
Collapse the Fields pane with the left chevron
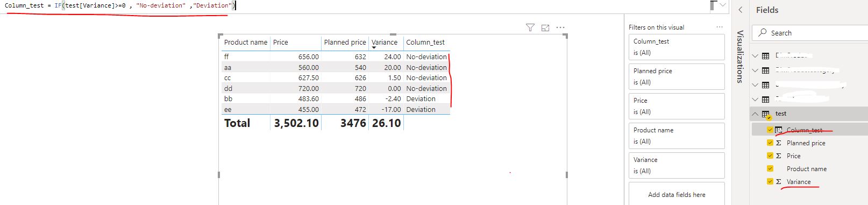pyautogui.click(x=741, y=10)
